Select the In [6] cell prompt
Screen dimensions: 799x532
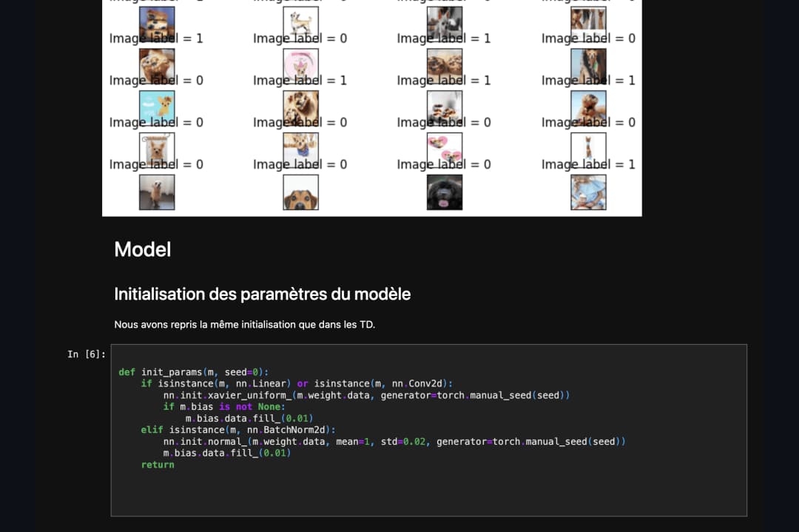pos(87,354)
